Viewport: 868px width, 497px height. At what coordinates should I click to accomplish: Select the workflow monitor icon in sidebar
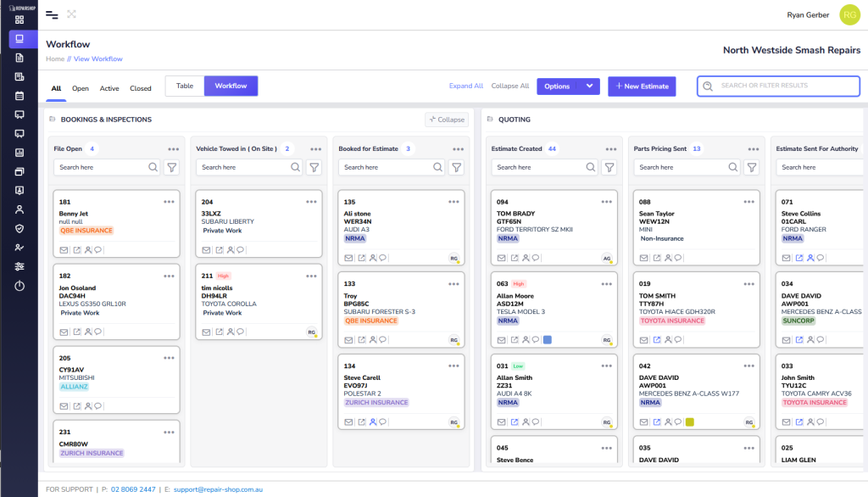pyautogui.click(x=19, y=39)
